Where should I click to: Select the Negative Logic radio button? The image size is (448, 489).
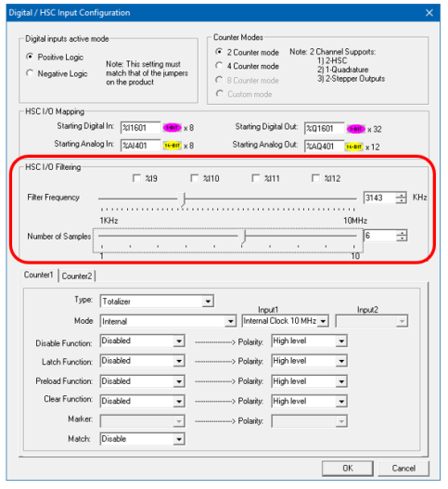click(30, 73)
